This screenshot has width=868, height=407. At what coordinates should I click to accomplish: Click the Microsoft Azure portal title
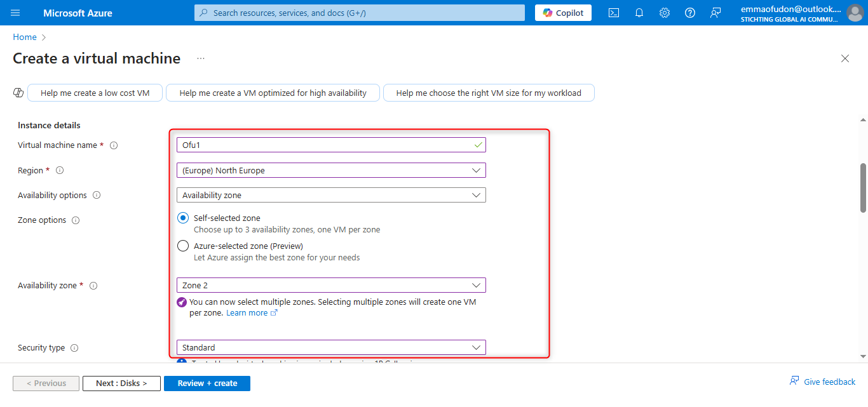pos(78,13)
